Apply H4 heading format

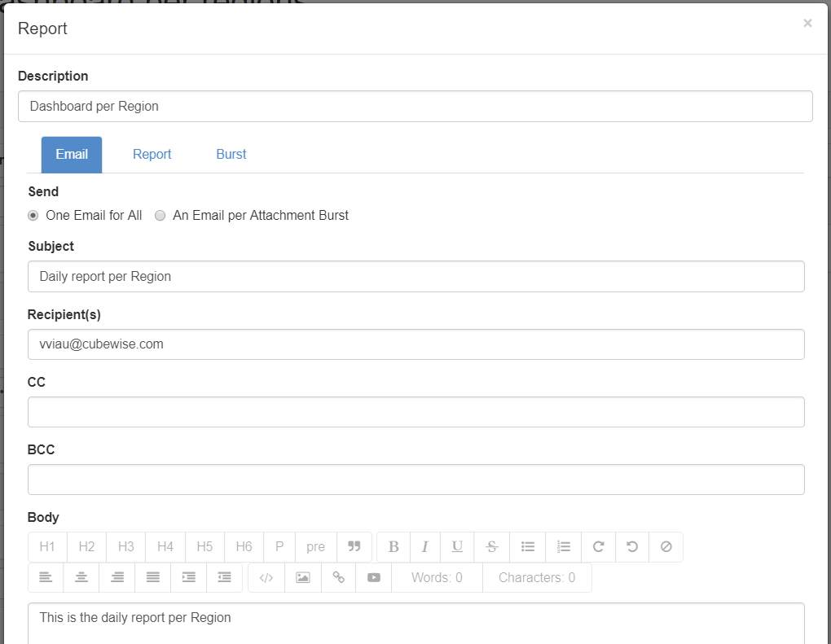pyautogui.click(x=165, y=546)
